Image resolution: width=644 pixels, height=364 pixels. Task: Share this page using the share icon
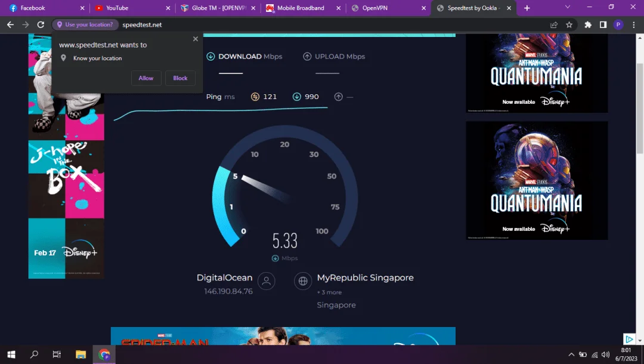tap(554, 24)
